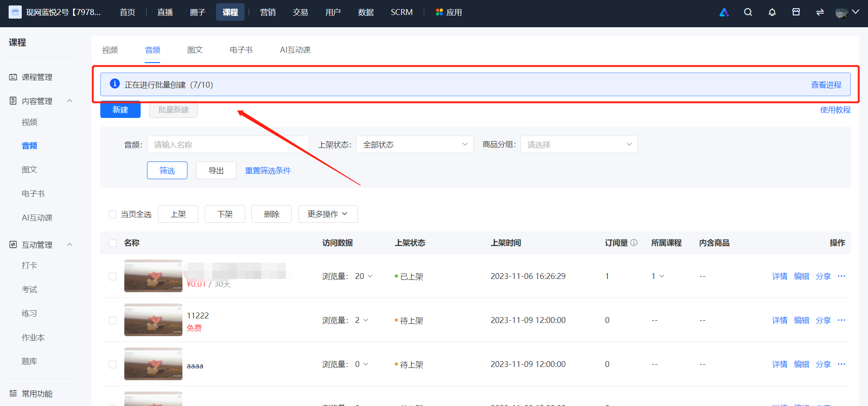Switch to the 电子书 tab
The image size is (868, 406).
(241, 50)
